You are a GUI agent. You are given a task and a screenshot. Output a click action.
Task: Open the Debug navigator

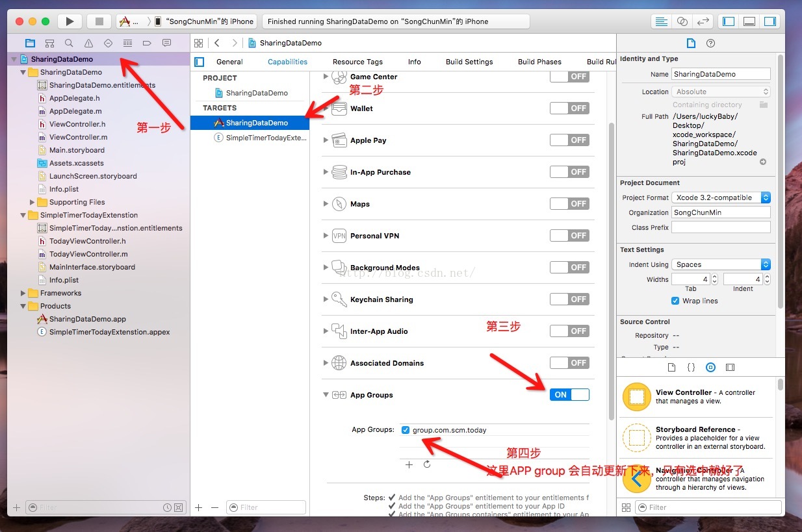[127, 43]
